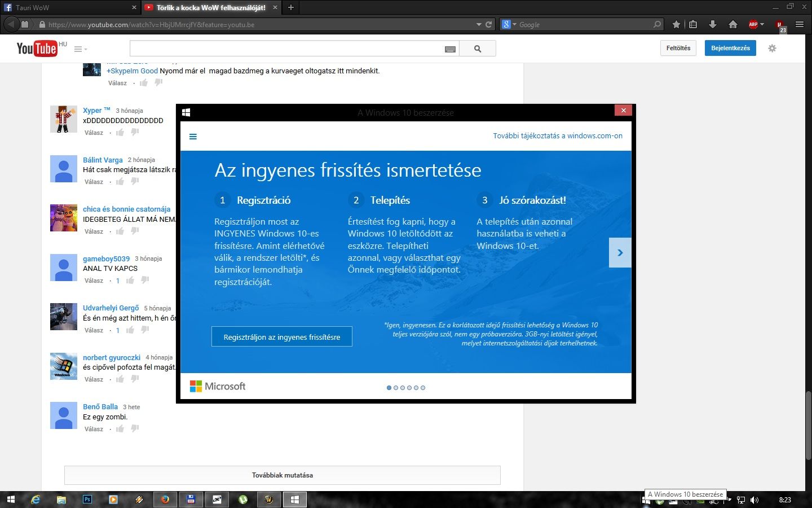Open Photoshop from the taskbar
Screen dimensions: 812x508
87,500
